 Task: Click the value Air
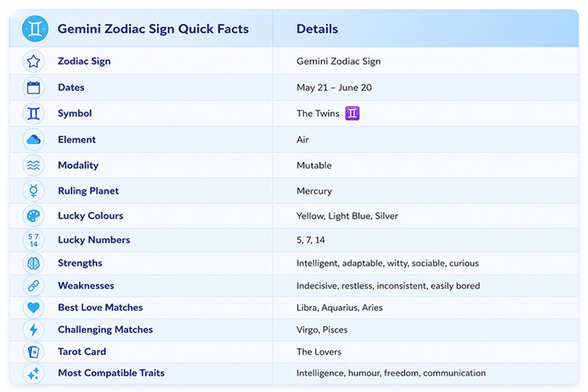(303, 140)
